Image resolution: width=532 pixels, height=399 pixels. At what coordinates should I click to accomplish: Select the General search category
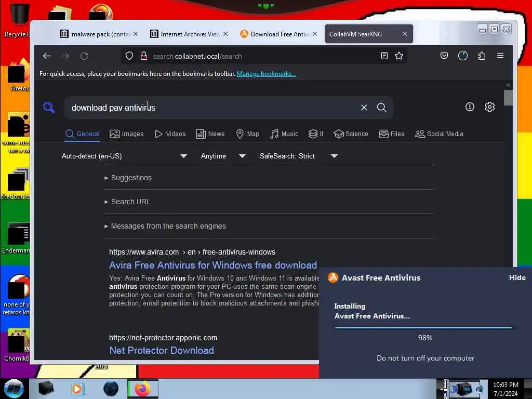coord(83,134)
